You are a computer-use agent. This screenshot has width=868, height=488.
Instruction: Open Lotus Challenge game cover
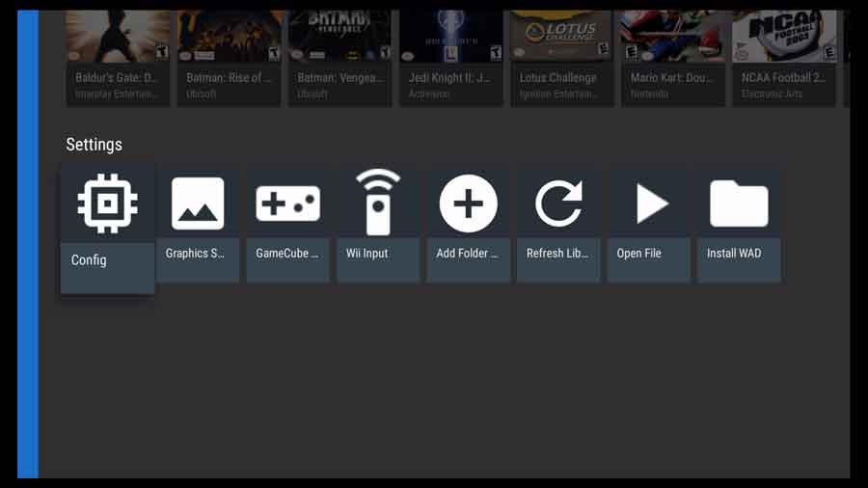562,36
